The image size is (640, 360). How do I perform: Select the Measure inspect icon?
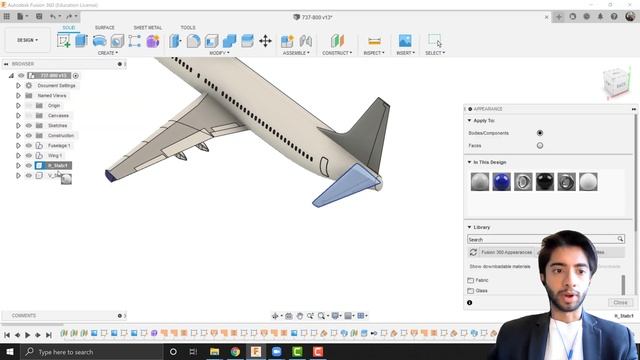(374, 41)
